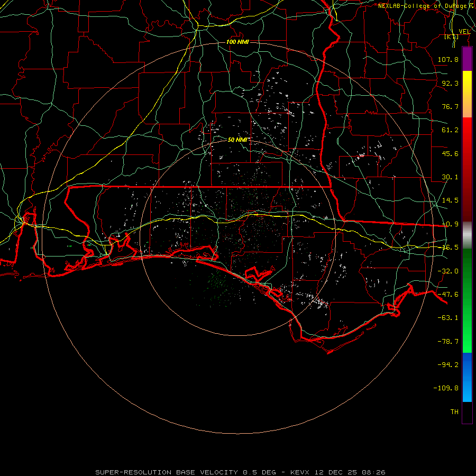Screen dimensions: 476x476
Task: Click the -32.0 value on the velocity scale
Action: (448, 271)
